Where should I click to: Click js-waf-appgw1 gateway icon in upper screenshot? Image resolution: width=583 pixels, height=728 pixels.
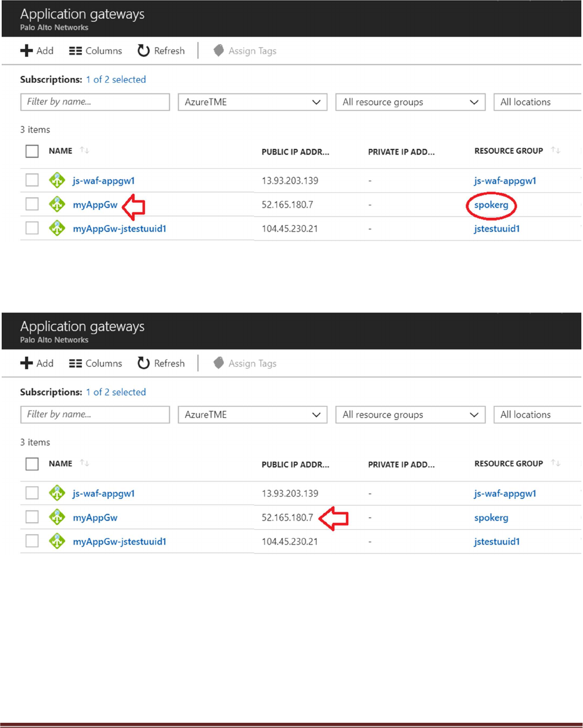tap(57, 180)
